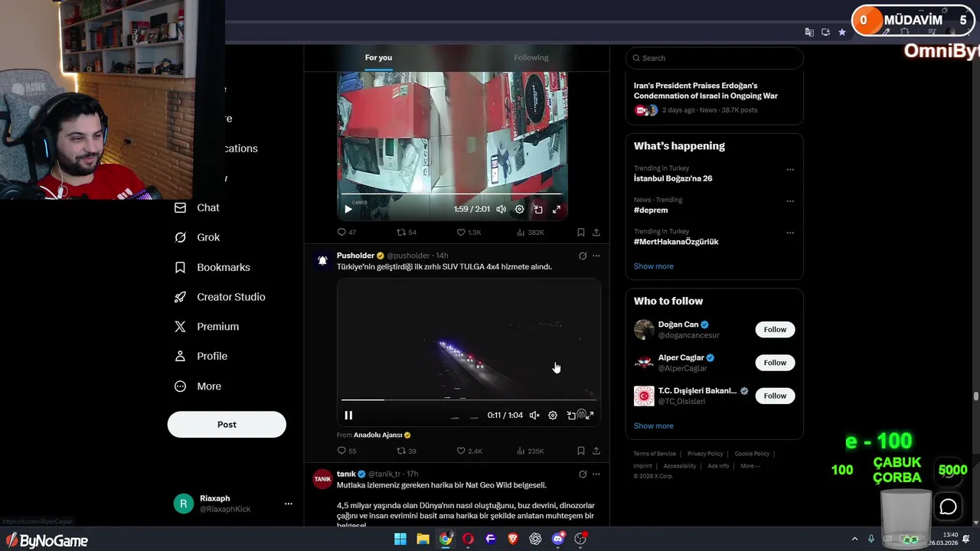
Task: Toggle sound on the top video
Action: click(x=501, y=209)
